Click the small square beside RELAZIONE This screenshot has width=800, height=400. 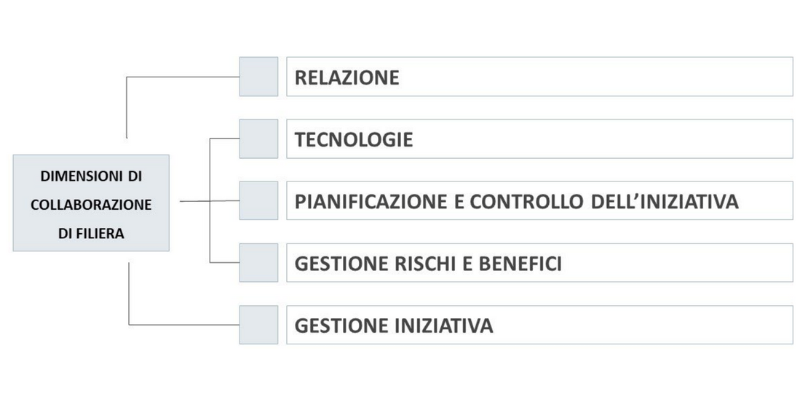pos(258,77)
